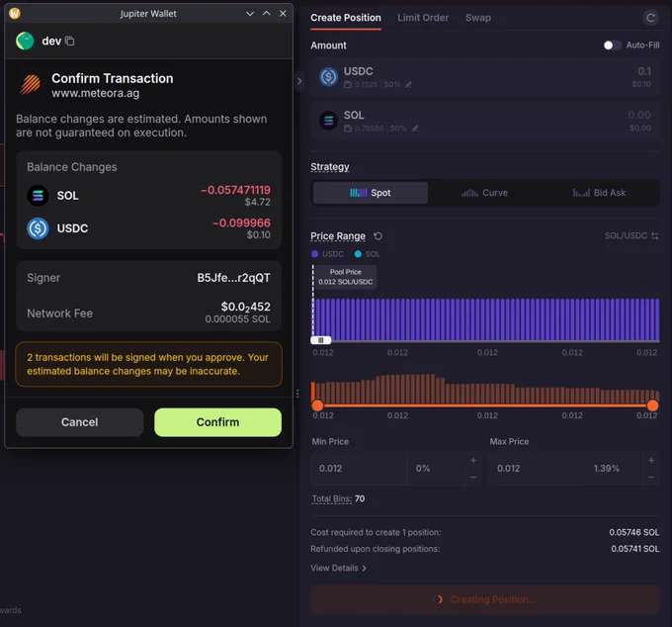The image size is (672, 627).
Task: Click the SOL wallet balance icon
Action: point(348,129)
